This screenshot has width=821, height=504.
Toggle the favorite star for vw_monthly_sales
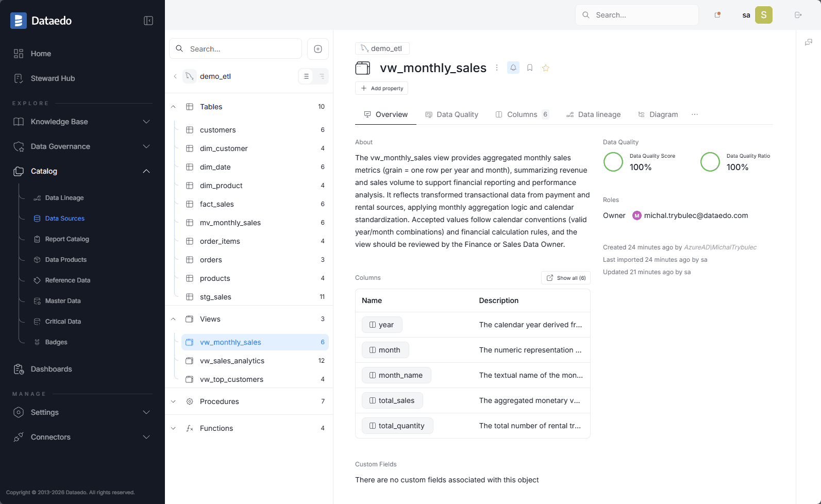point(546,68)
